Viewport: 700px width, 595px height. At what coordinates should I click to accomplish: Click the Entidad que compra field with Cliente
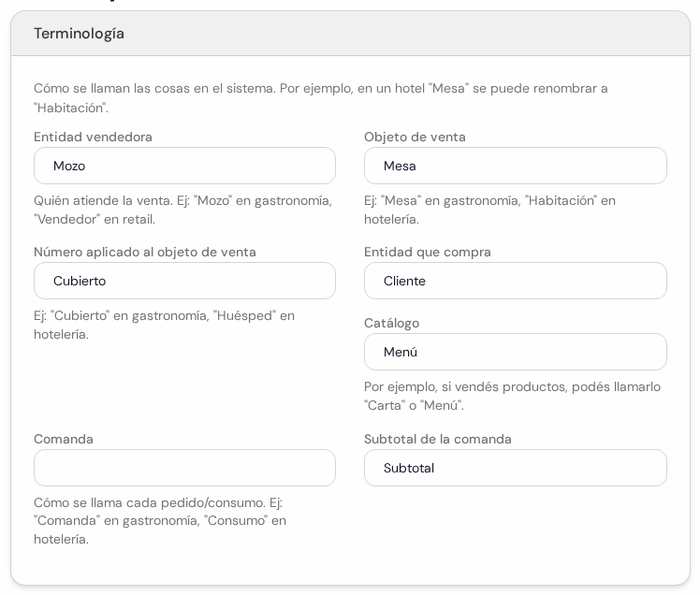516,281
